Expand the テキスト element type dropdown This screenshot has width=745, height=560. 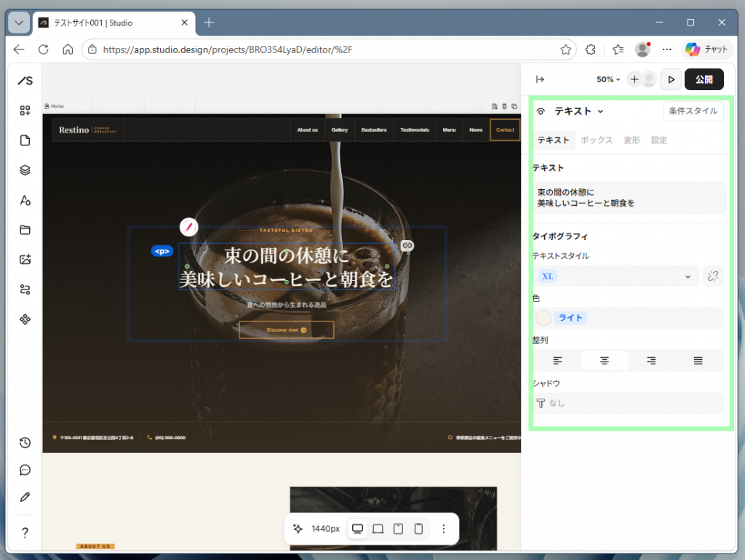click(578, 111)
